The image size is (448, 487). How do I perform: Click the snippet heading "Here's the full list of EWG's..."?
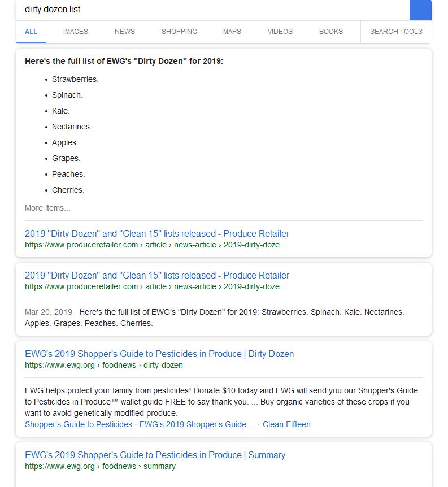pyautogui.click(x=124, y=61)
